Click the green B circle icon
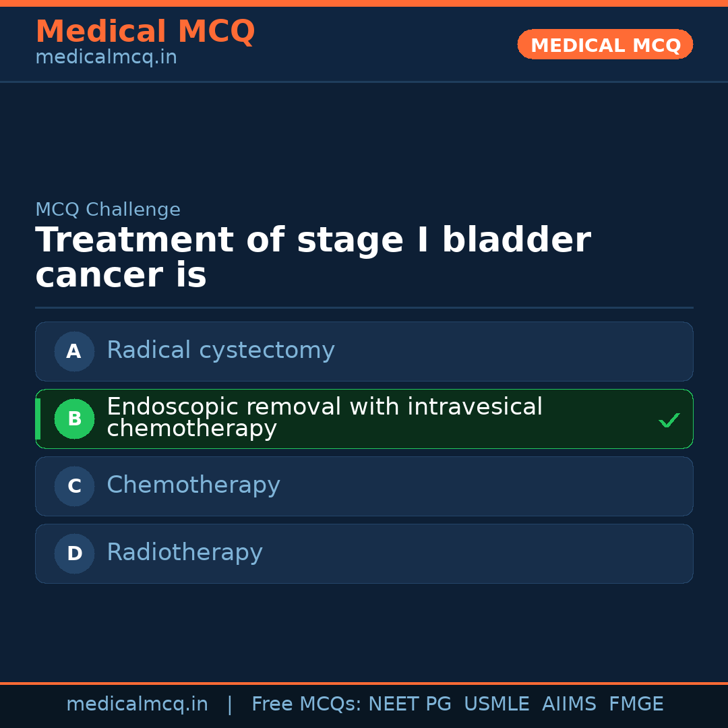 coord(74,419)
